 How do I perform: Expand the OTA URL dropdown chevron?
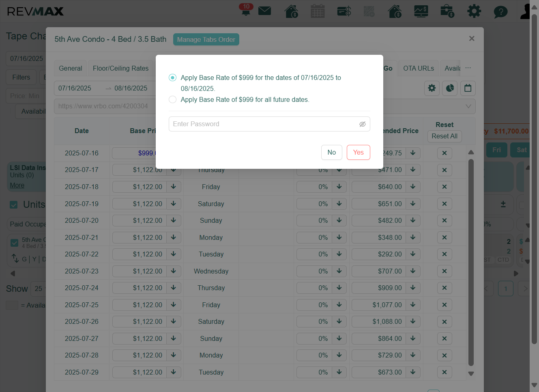pos(468,106)
